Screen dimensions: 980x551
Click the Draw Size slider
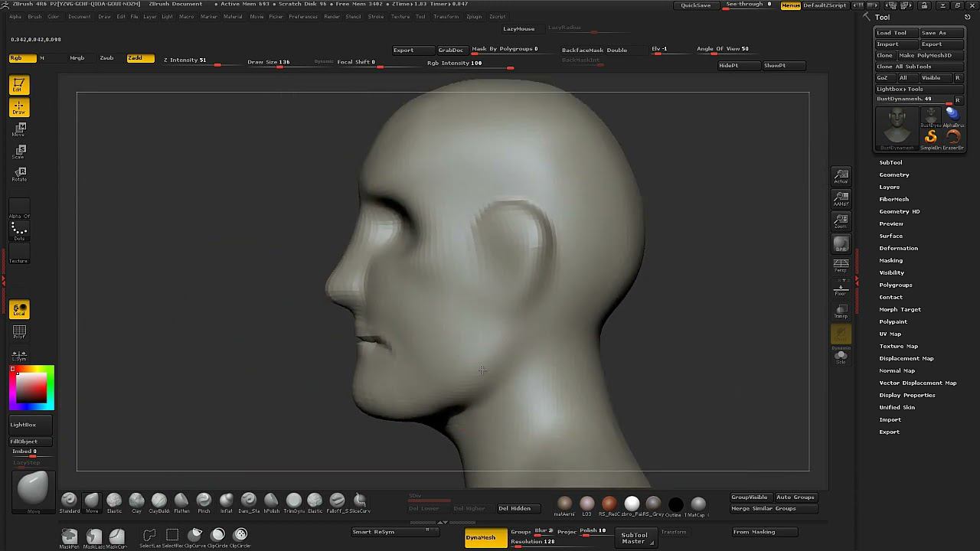268,62
